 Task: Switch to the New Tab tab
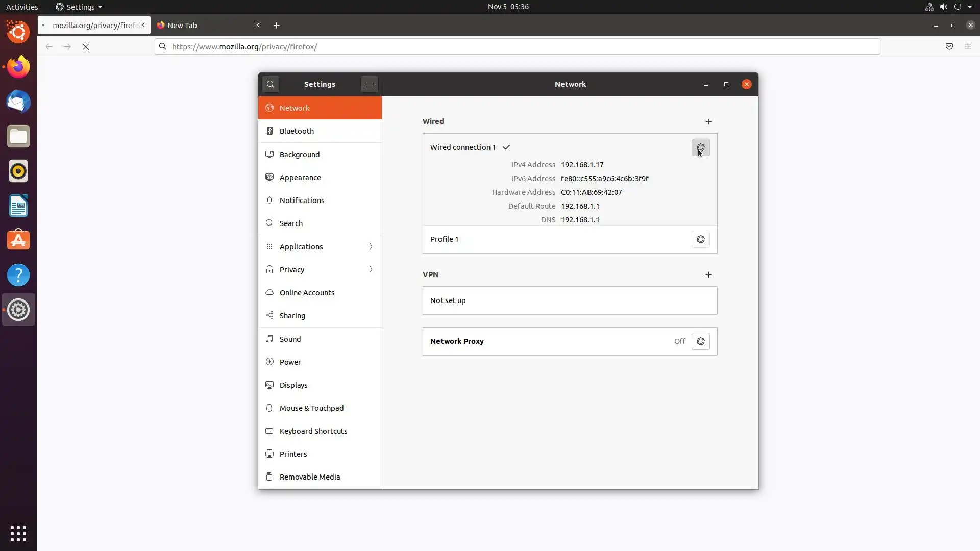(x=204, y=25)
